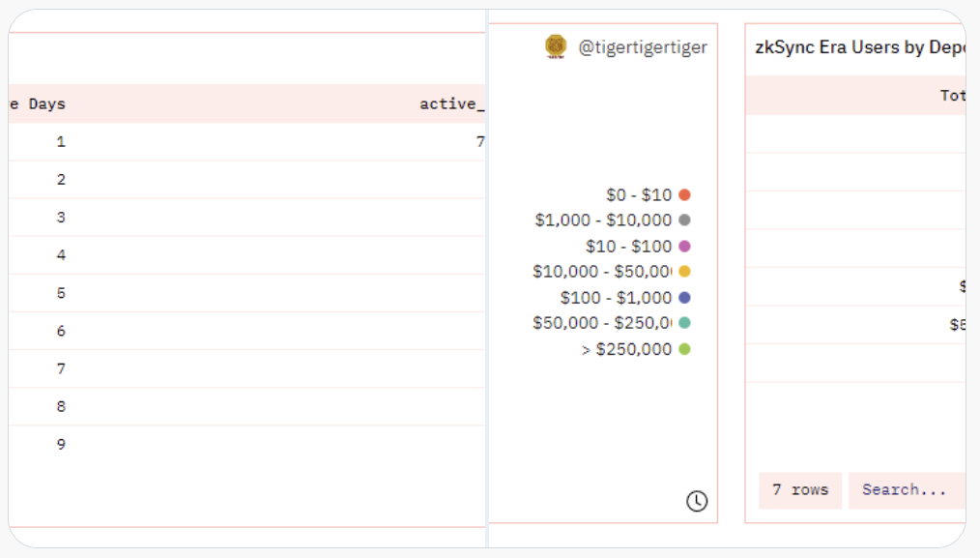Open the @tigertigertiger profile link
Screen dimensions: 980x558
(x=642, y=47)
